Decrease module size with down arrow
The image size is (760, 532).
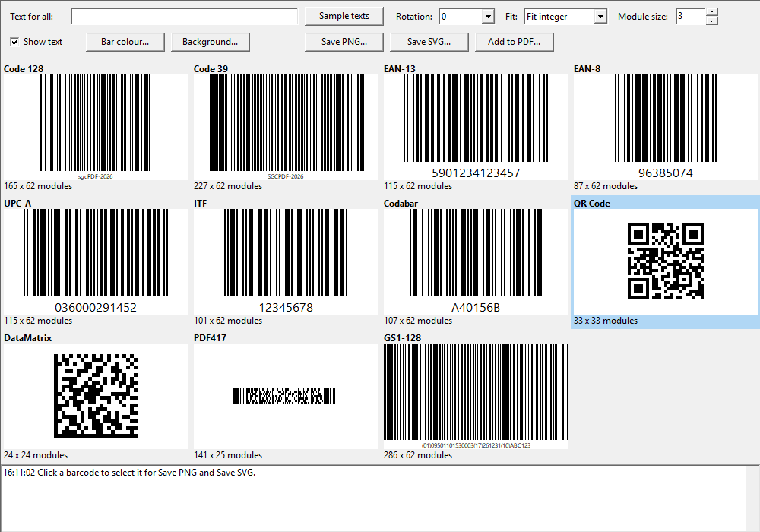tap(711, 21)
